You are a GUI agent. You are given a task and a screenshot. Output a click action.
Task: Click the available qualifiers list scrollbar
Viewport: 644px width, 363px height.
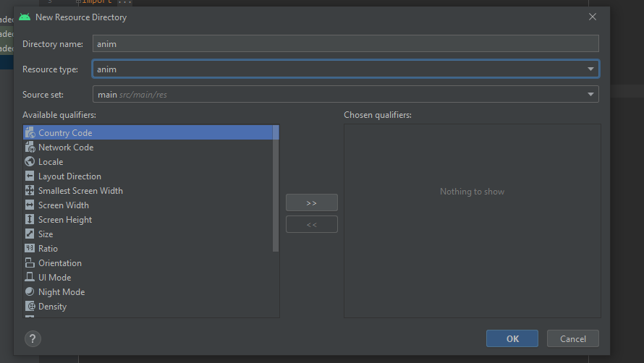(x=276, y=189)
